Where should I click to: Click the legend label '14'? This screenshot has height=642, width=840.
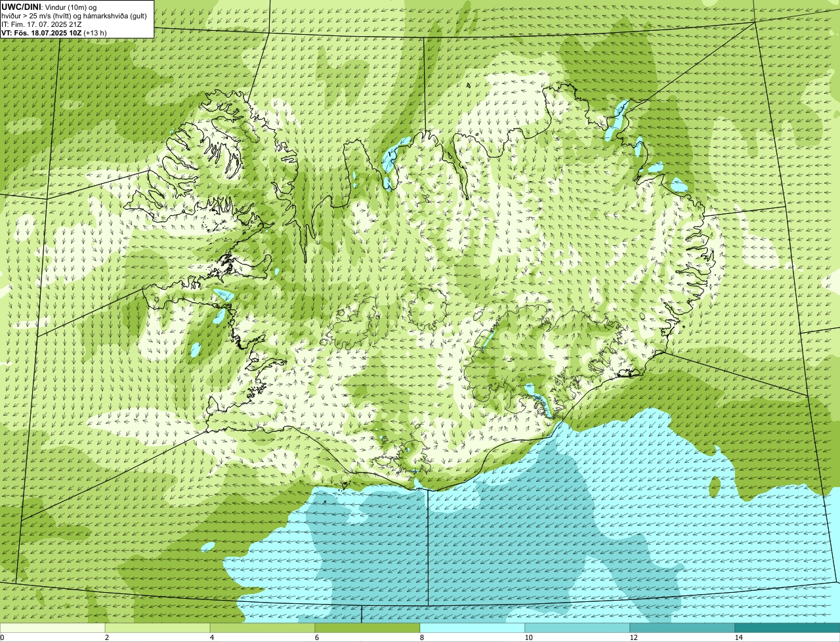738,637
